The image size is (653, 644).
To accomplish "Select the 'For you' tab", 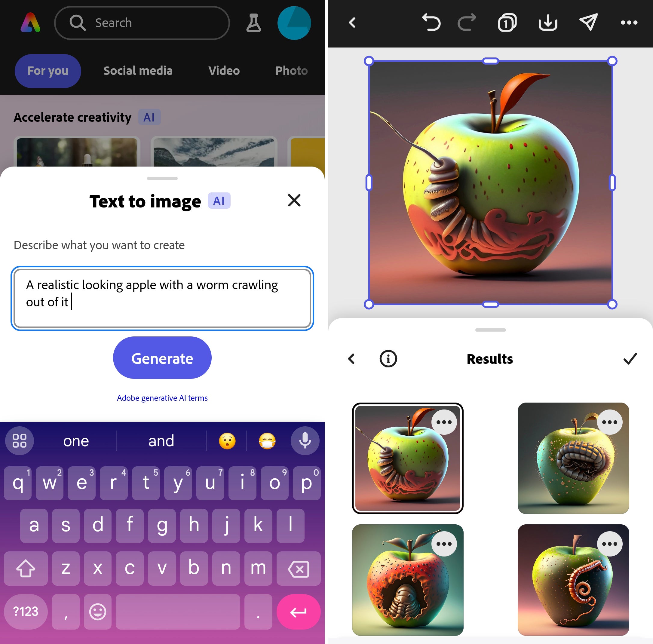I will click(x=47, y=70).
